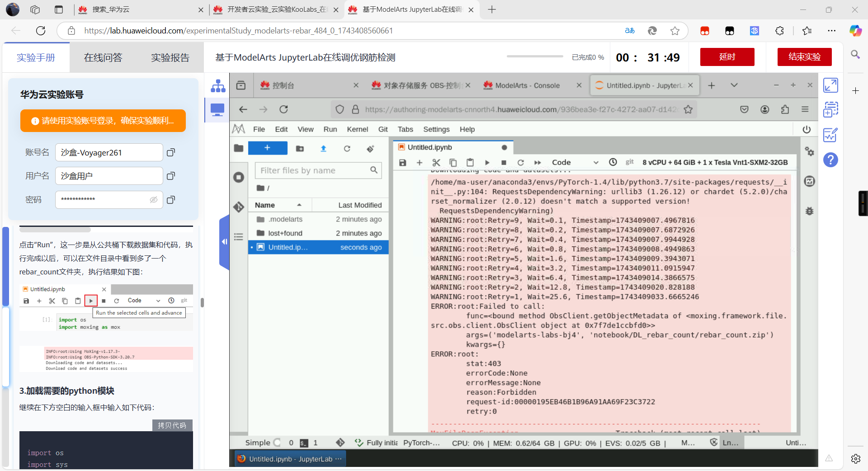Sort files by the Name column header
868x471 pixels.
tap(280, 205)
